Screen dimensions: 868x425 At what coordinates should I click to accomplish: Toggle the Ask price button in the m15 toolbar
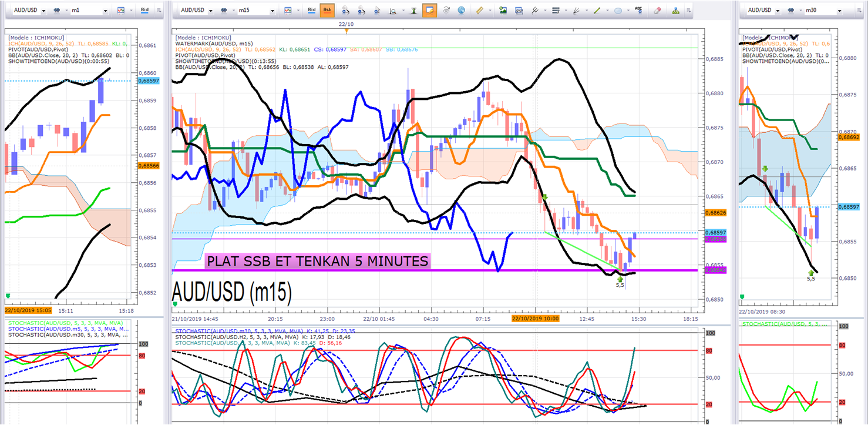coord(327,11)
